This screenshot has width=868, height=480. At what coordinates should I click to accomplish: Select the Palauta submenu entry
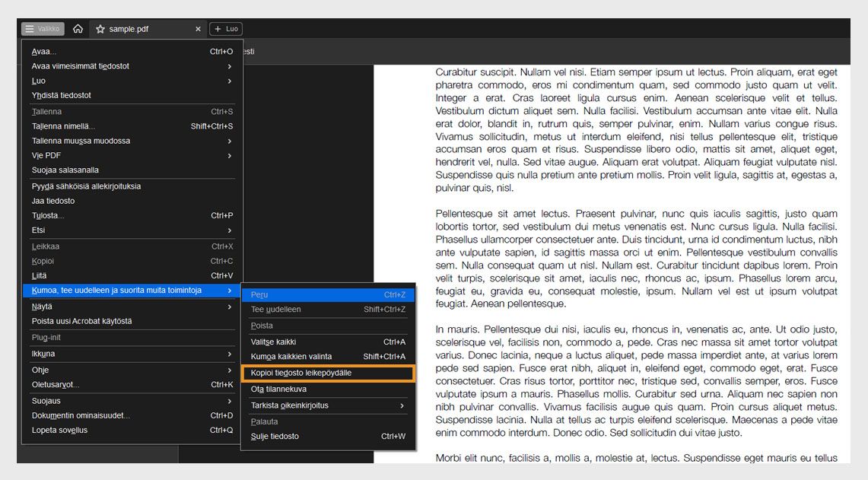[329, 421]
